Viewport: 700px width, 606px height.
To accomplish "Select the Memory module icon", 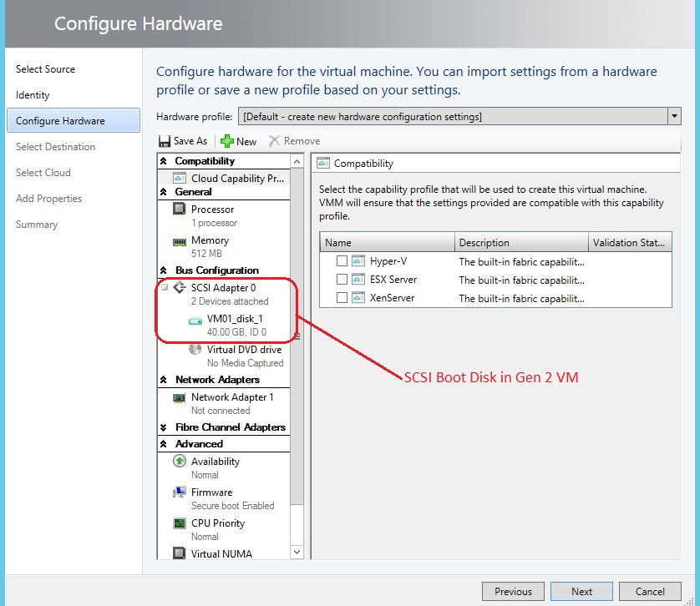I will click(180, 242).
